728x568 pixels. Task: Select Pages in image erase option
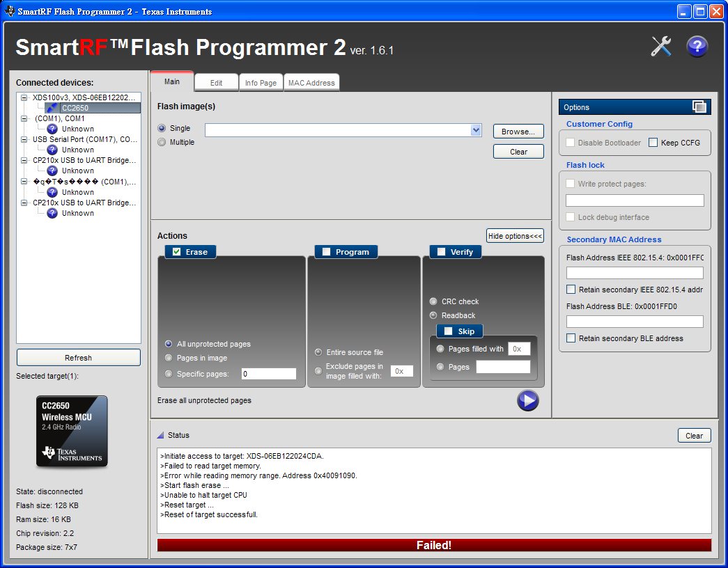pyautogui.click(x=169, y=358)
